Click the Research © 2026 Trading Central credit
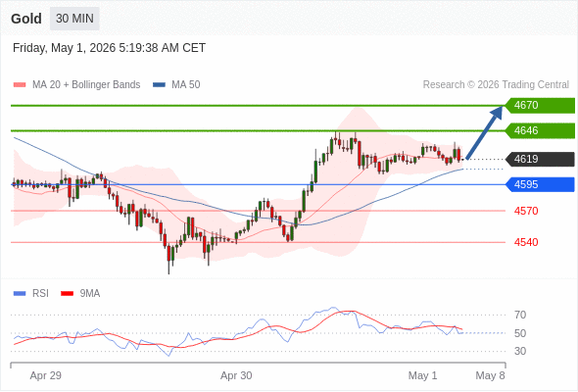Image resolution: width=578 pixels, height=392 pixels. (496, 85)
